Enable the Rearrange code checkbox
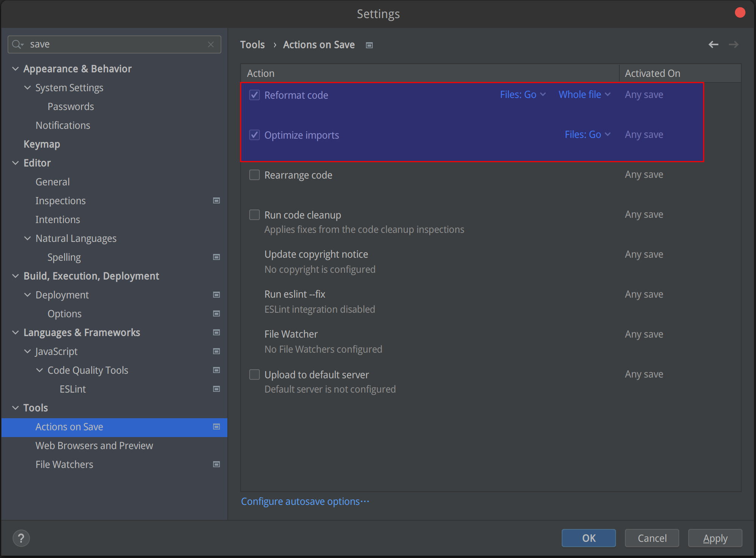This screenshot has height=558, width=756. [255, 175]
